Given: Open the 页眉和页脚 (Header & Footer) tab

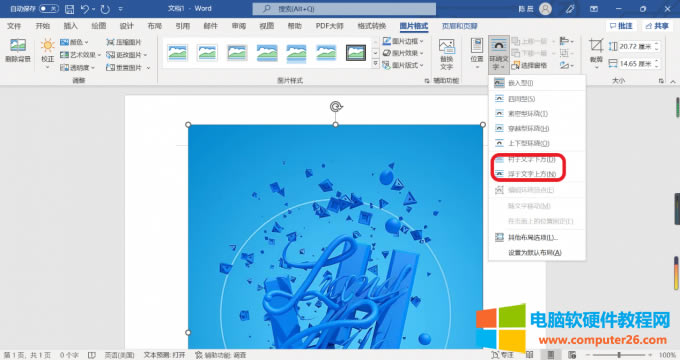Looking at the screenshot, I should click(460, 26).
